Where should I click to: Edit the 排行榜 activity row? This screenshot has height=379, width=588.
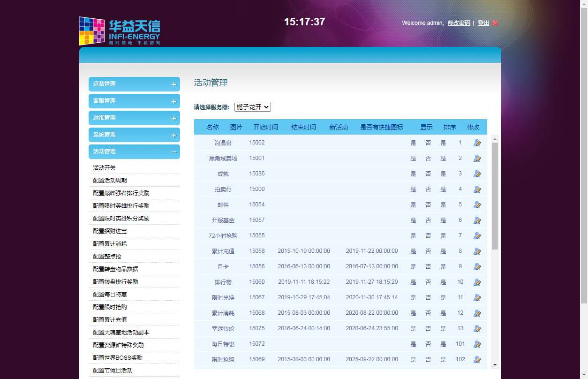tap(477, 282)
